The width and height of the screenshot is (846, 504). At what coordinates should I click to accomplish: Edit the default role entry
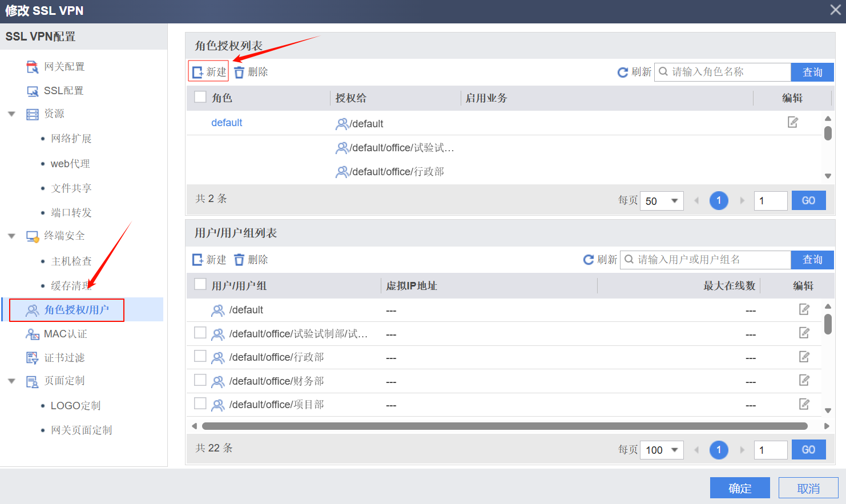pos(793,122)
